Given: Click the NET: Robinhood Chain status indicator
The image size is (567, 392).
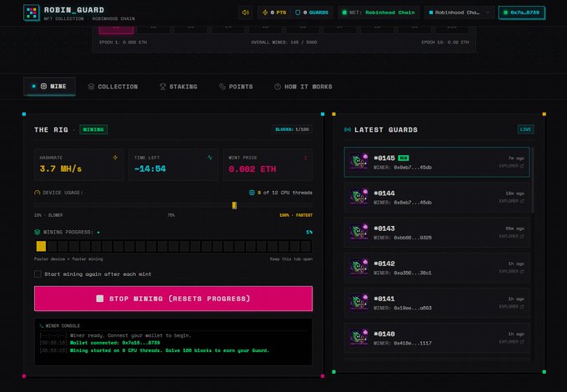Looking at the screenshot, I should pos(379,13).
